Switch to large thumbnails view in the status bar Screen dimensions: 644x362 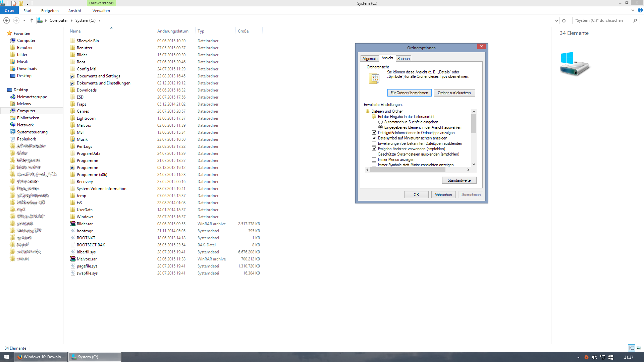(x=639, y=348)
